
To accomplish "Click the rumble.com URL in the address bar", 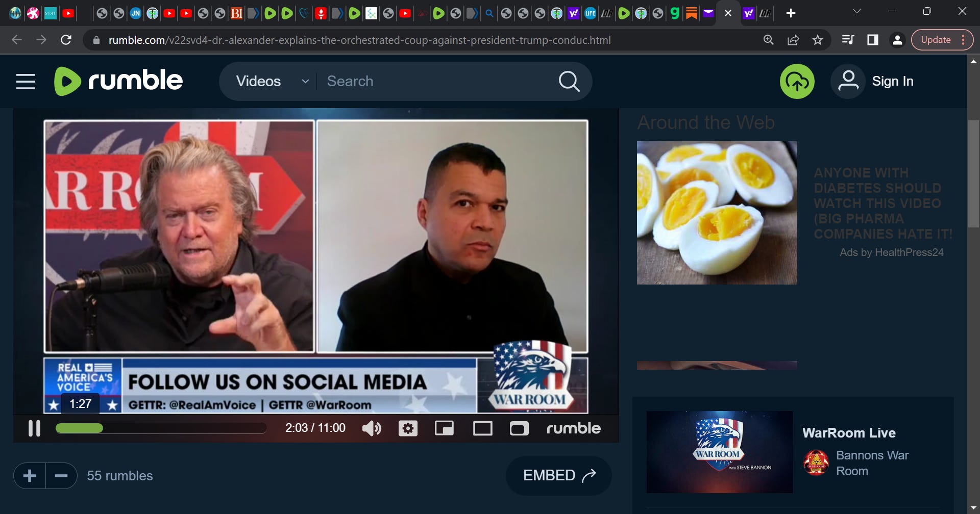I will click(359, 40).
